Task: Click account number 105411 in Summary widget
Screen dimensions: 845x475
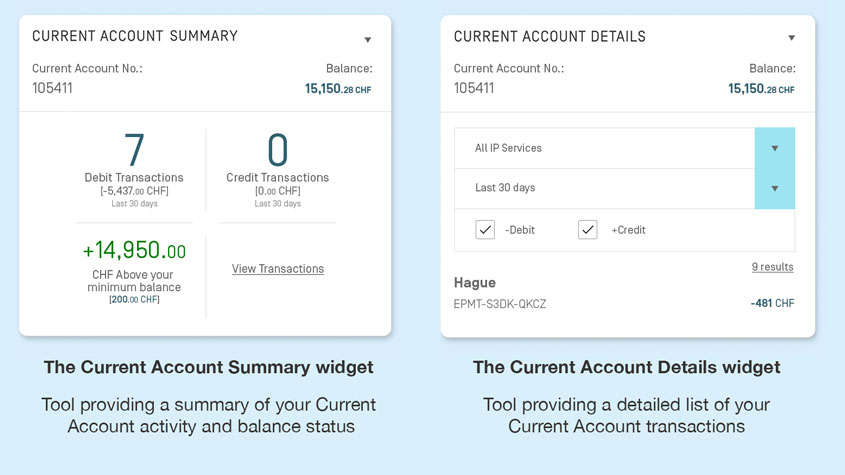Action: point(52,88)
